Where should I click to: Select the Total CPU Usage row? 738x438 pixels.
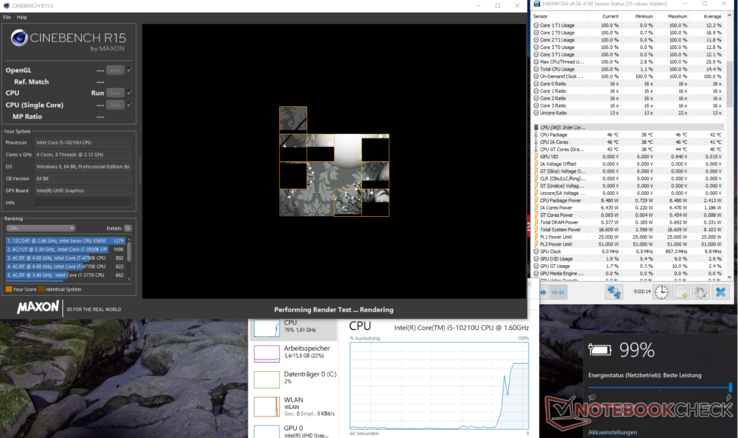coord(628,69)
